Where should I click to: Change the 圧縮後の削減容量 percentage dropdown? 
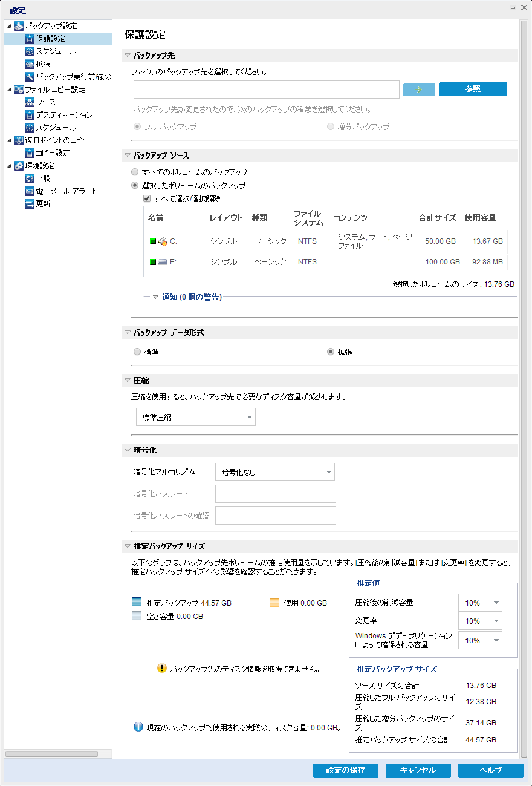(480, 602)
